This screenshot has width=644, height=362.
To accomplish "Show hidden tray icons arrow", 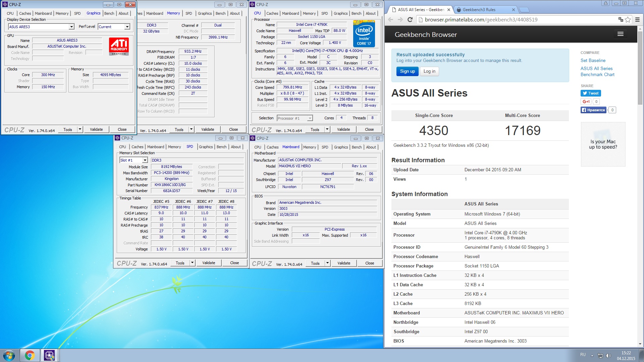I will coord(592,355).
